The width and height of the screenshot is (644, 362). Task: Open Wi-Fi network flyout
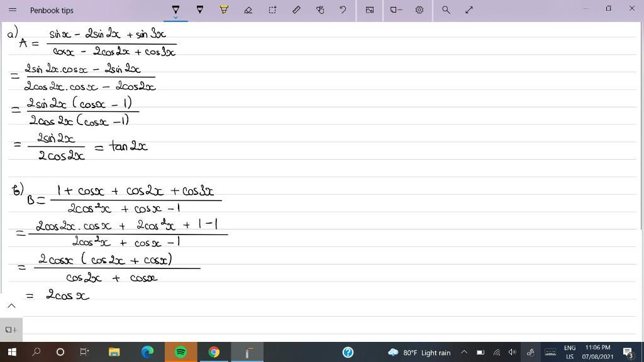point(497,352)
